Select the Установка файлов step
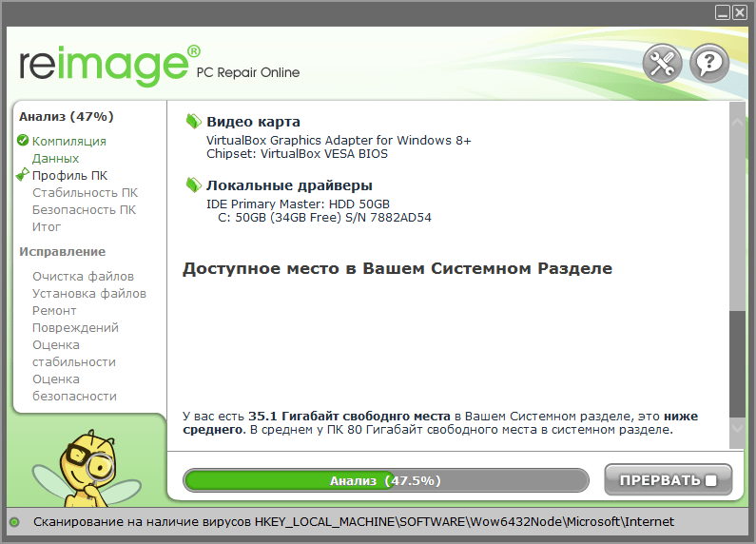Screen dimensions: 756x544 point(89,293)
